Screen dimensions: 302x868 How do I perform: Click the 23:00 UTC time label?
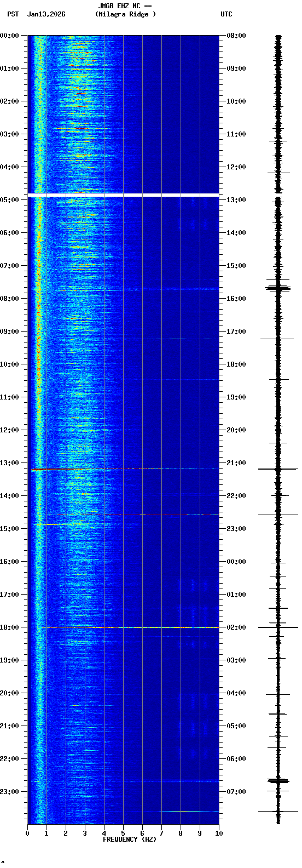(236, 529)
